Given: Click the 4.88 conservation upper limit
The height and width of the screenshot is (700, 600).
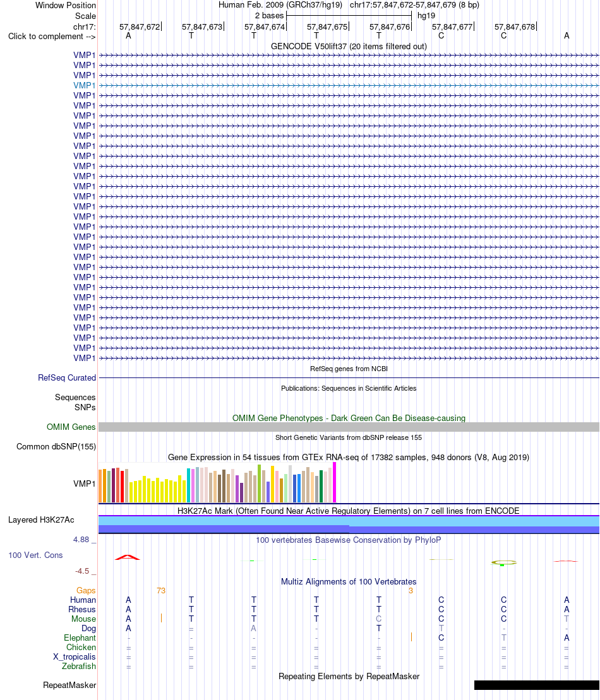Looking at the screenshot, I should click(81, 539).
